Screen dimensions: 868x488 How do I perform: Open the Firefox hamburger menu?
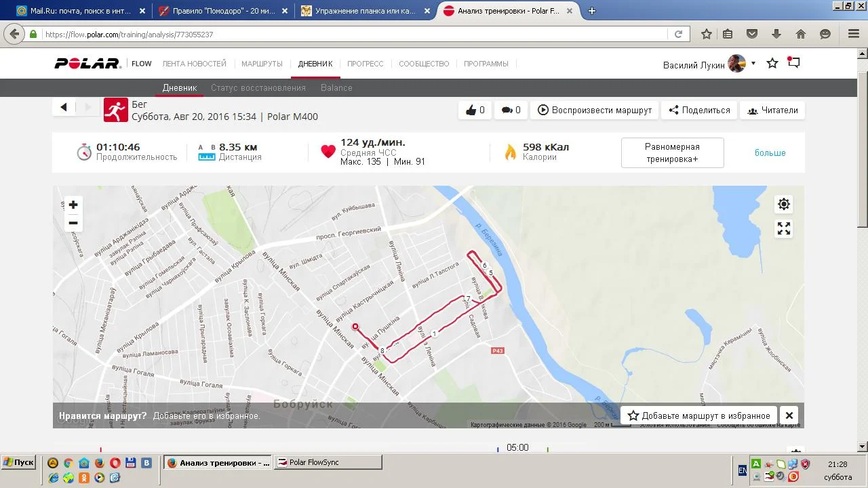coord(854,35)
